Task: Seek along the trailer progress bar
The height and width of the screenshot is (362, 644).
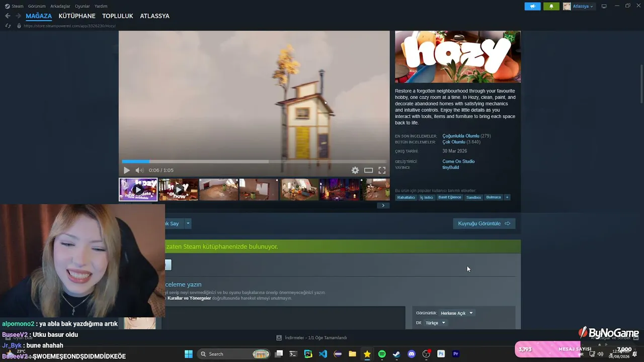Action: (254, 161)
